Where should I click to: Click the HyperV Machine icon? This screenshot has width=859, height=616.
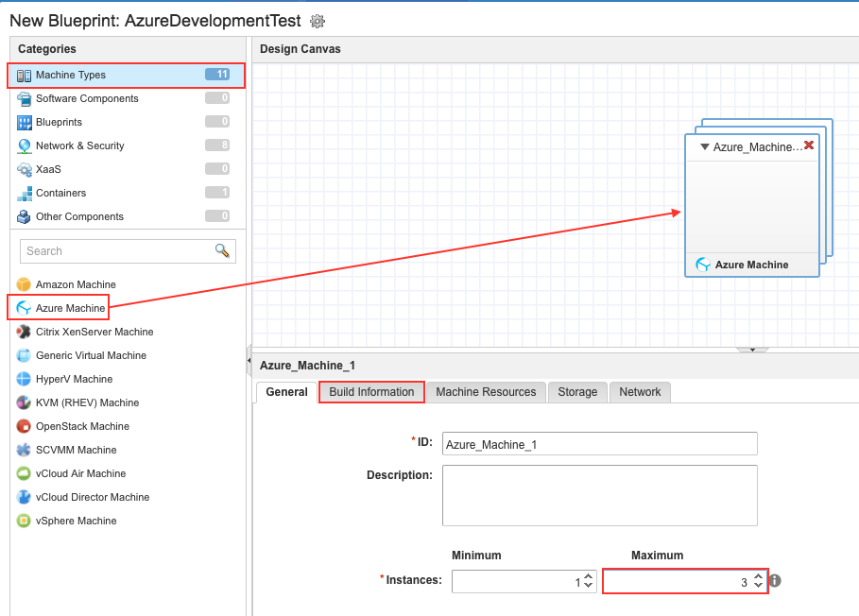point(24,379)
